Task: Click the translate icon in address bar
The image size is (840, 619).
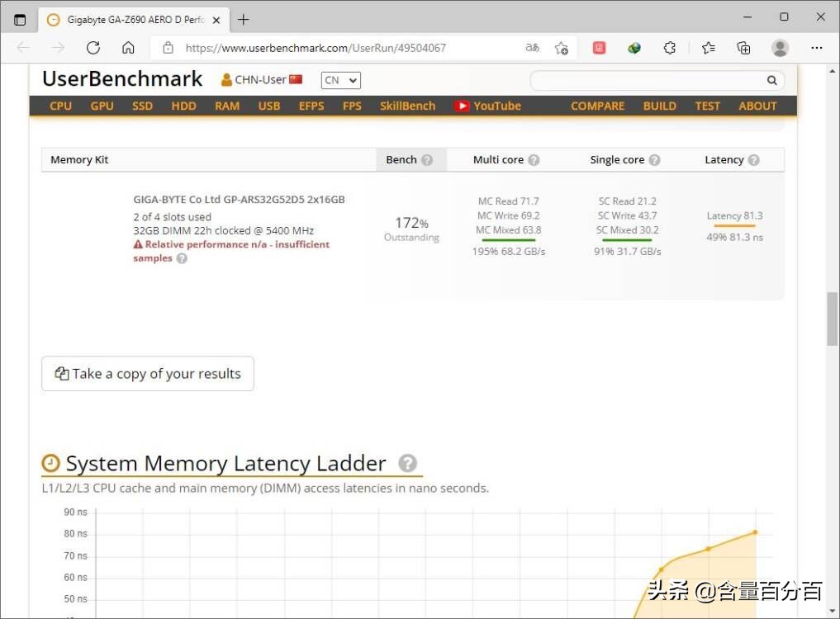Action: pos(532,48)
